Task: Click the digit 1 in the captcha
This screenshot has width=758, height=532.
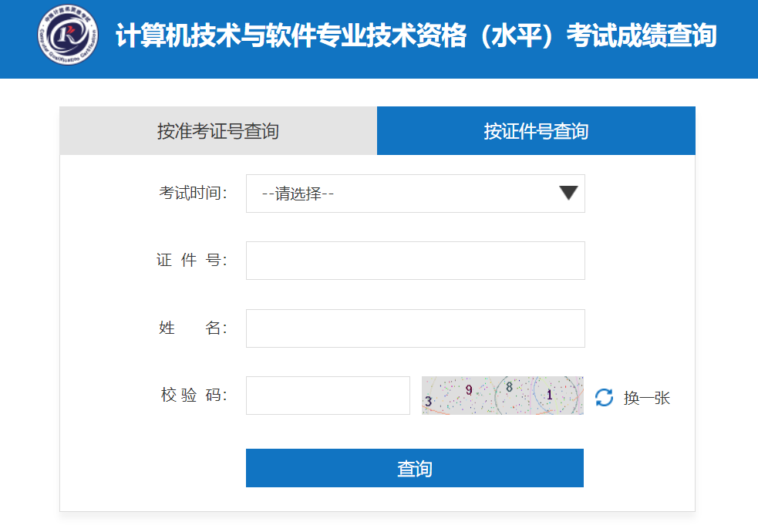Action: point(549,395)
